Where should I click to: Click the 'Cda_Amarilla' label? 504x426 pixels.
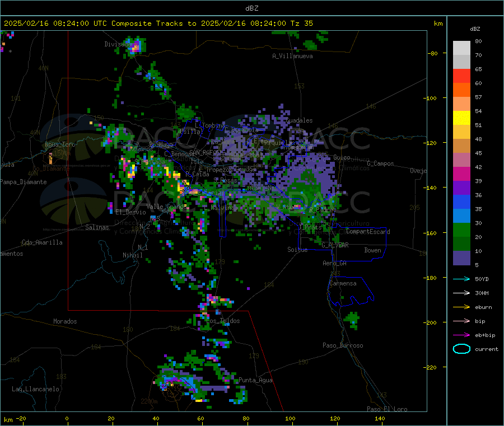[x=42, y=242]
